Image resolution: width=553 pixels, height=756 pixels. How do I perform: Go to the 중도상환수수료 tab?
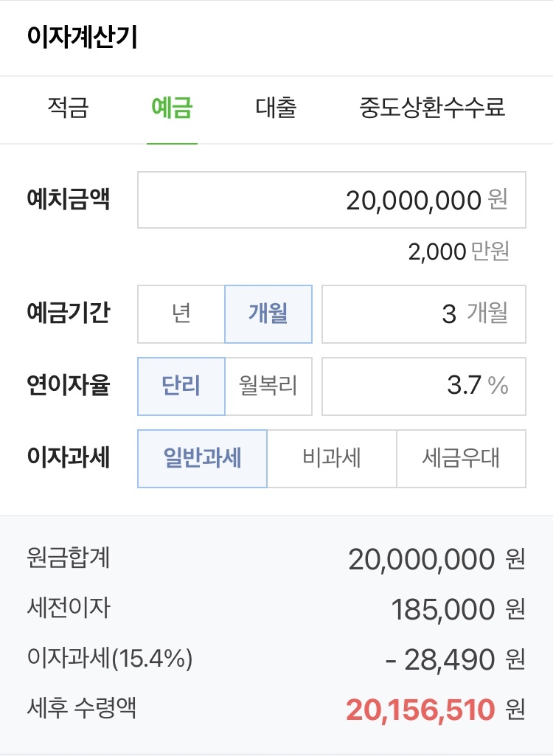432,108
